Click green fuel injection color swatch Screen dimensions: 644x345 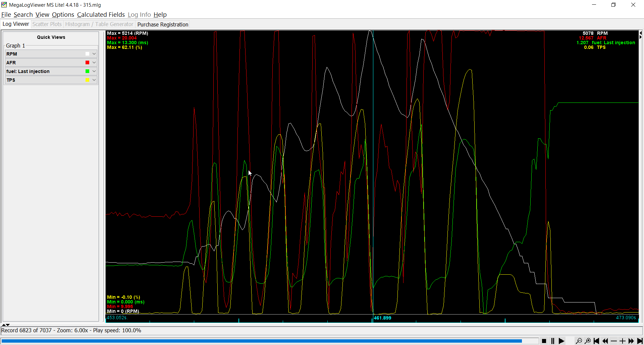point(87,71)
